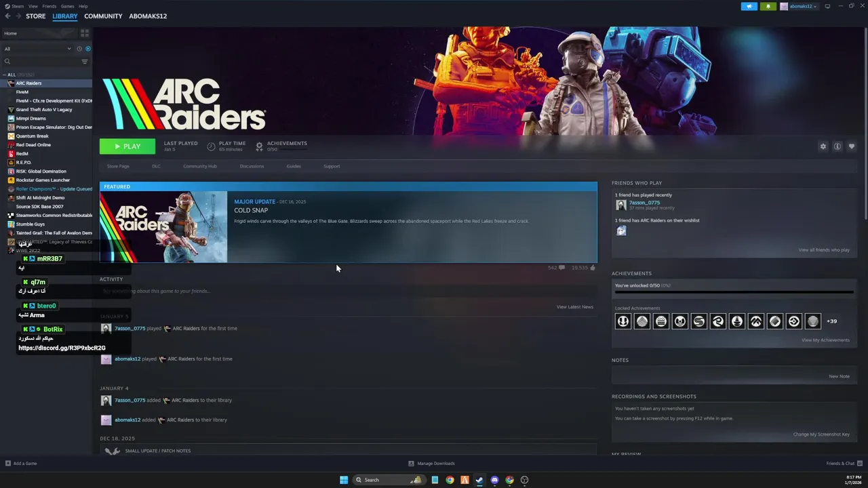Click Add a Game at bottom left
The image size is (868, 488).
(x=21, y=464)
